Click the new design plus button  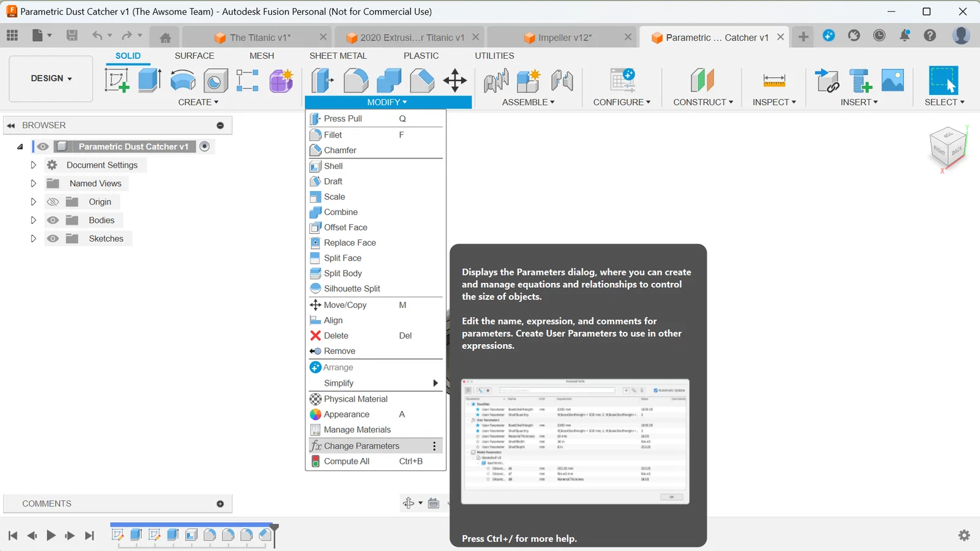tap(803, 37)
